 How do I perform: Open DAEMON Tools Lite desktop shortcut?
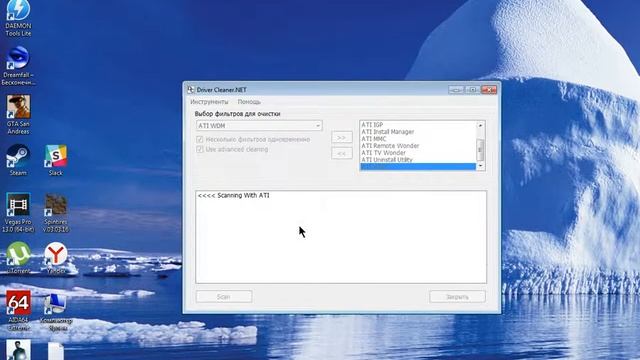(x=18, y=18)
